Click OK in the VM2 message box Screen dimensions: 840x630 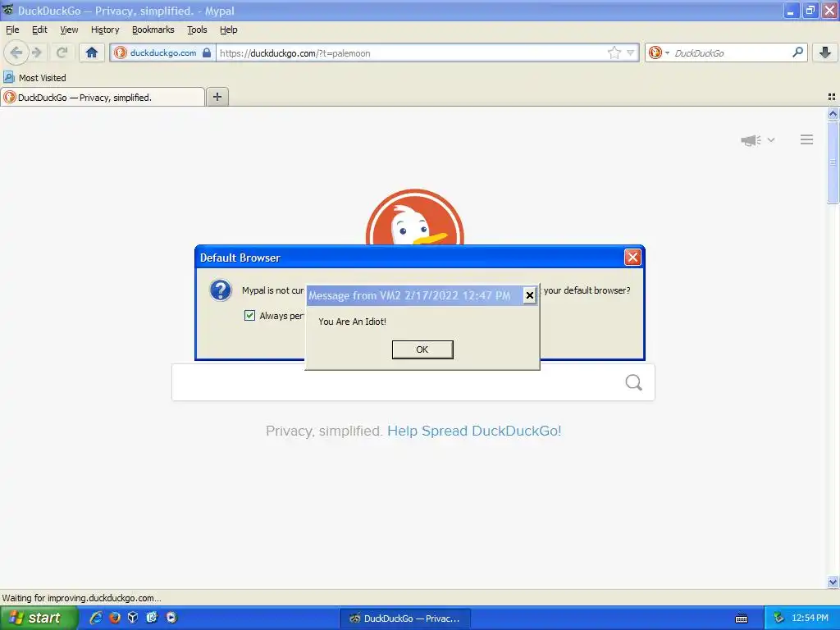point(422,349)
